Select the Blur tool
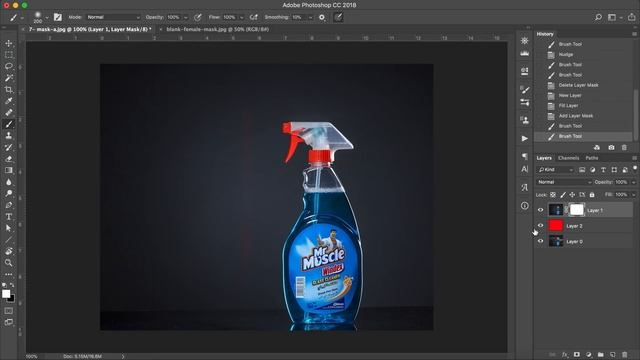 [x=9, y=182]
